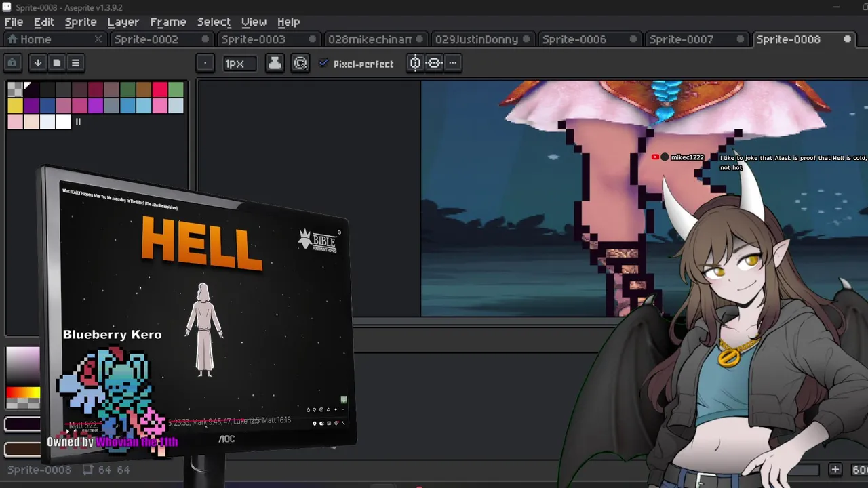The height and width of the screenshot is (488, 868).
Task: Choose the peach palette swatch
Action: pos(31,122)
